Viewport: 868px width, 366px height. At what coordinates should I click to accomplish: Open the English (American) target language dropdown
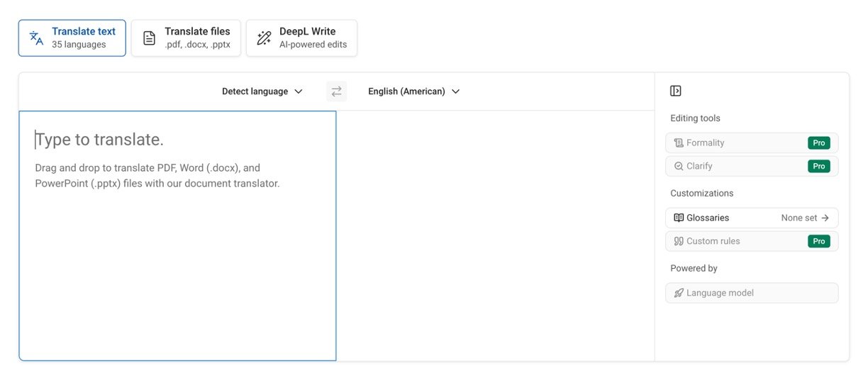tap(414, 91)
